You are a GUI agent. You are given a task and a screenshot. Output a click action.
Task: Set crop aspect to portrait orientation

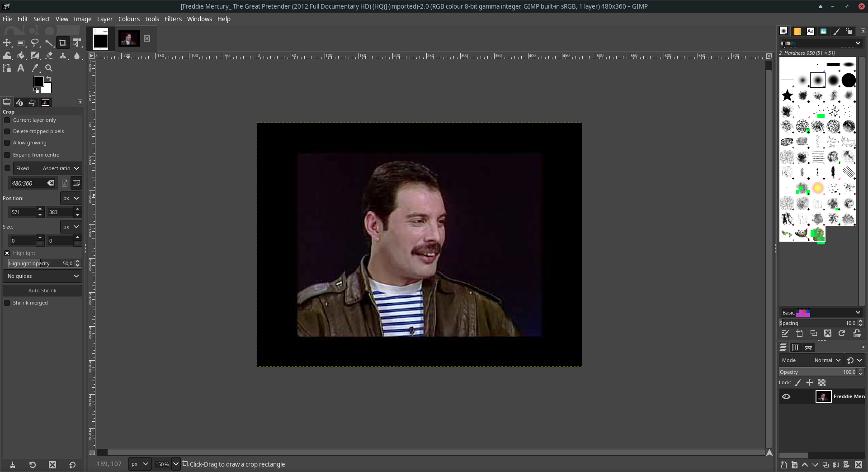[65, 183]
